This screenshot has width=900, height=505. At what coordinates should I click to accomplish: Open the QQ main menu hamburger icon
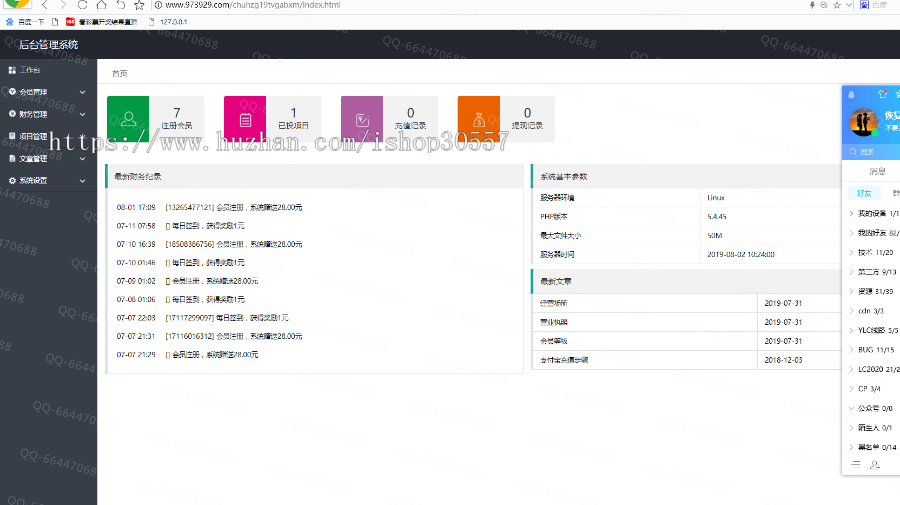point(855,464)
